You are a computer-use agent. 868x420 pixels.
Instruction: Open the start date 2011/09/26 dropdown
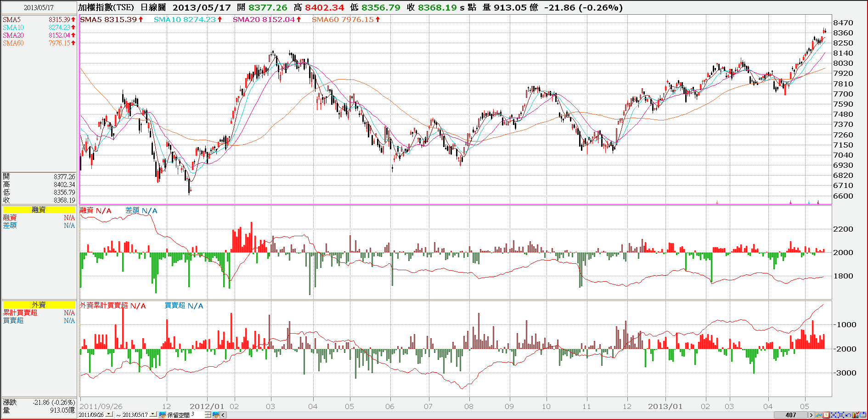pos(109,414)
